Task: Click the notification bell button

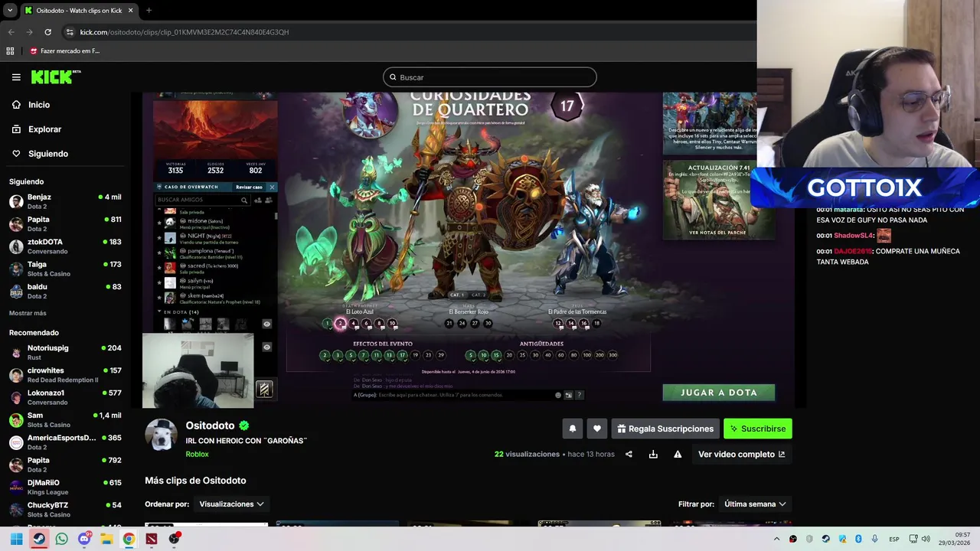Action: click(x=572, y=429)
